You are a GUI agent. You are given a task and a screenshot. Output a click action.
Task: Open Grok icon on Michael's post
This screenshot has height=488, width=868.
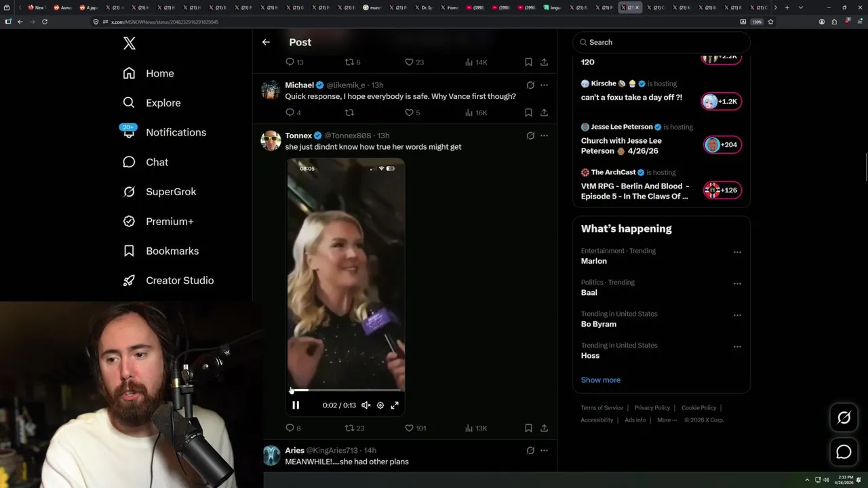pyautogui.click(x=530, y=85)
